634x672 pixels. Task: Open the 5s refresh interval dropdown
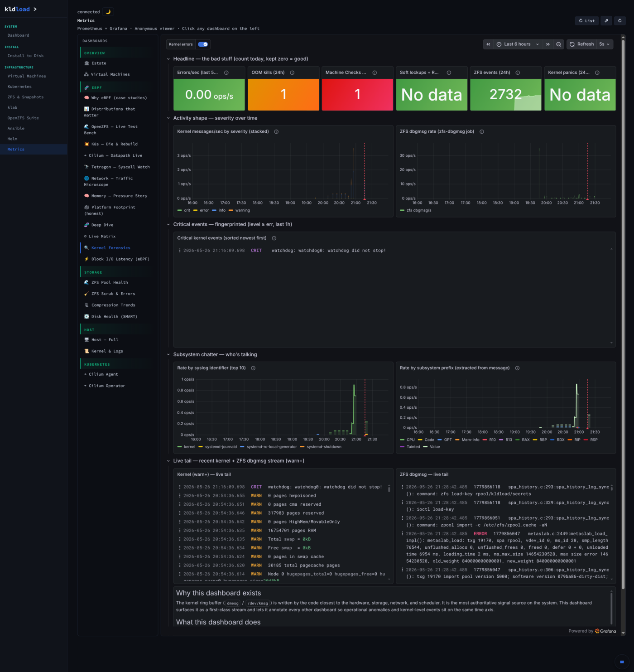coord(605,44)
